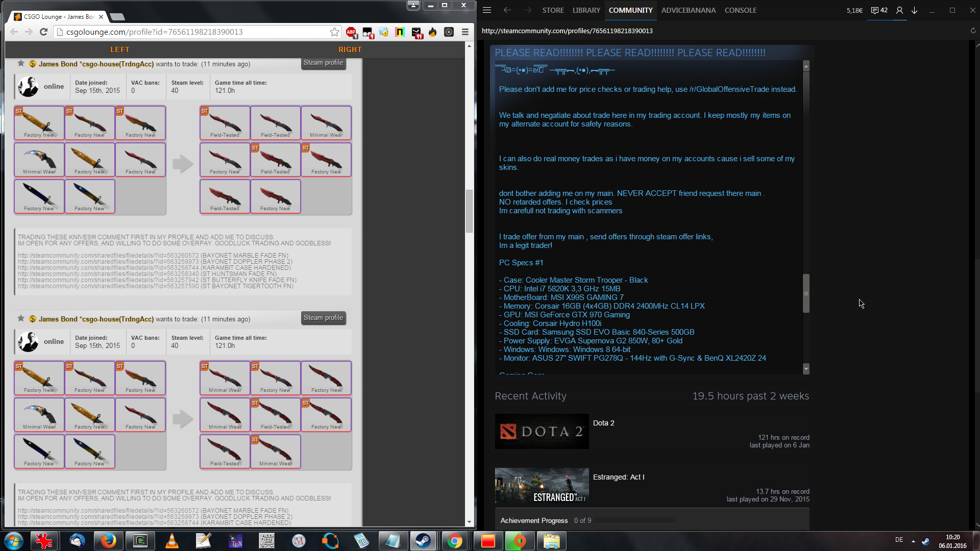Reload the csgolounge page
The width and height of the screenshot is (980, 551).
(x=44, y=32)
